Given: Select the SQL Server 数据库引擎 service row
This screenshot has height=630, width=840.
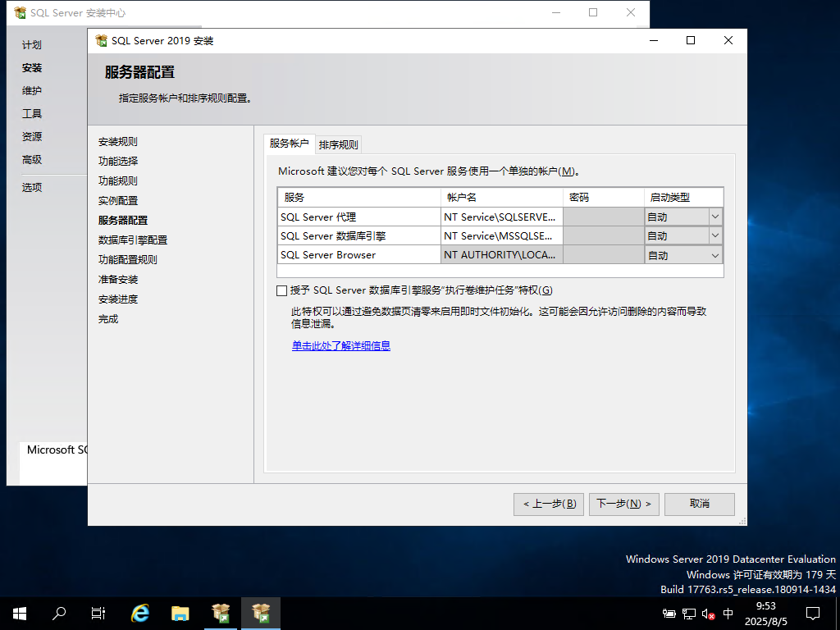Looking at the screenshot, I should (x=359, y=235).
